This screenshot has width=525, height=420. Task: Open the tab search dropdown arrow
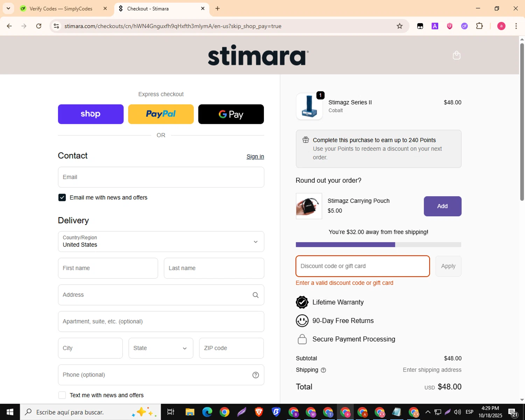click(8, 8)
